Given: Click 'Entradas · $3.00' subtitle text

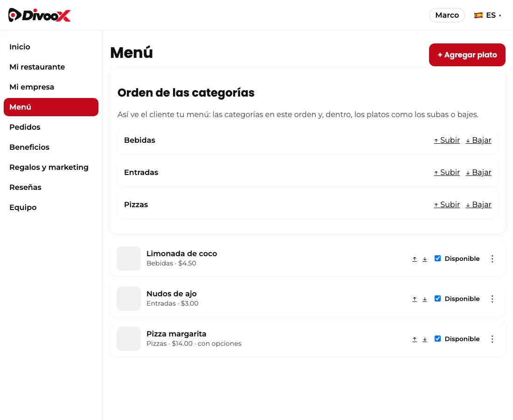Looking at the screenshot, I should [173, 303].
